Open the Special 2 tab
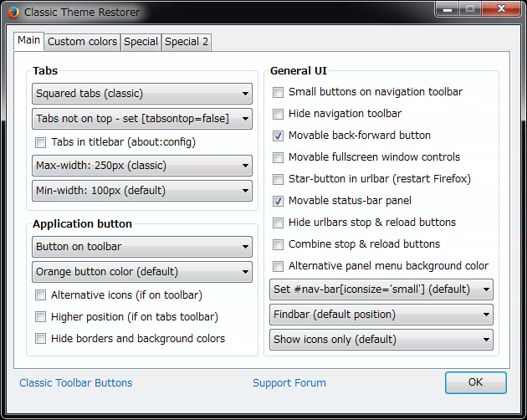Screen dimensions: 527x420 click(187, 42)
